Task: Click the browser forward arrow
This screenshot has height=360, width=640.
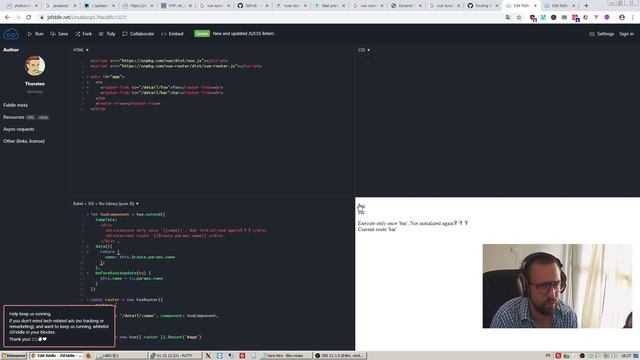Action: (x=18, y=18)
